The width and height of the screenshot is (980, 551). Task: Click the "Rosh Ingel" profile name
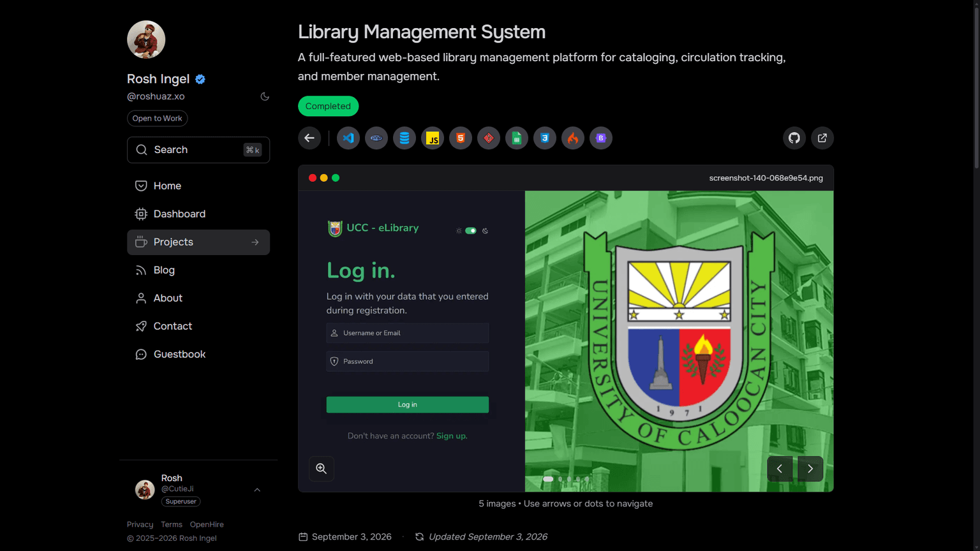tap(158, 79)
